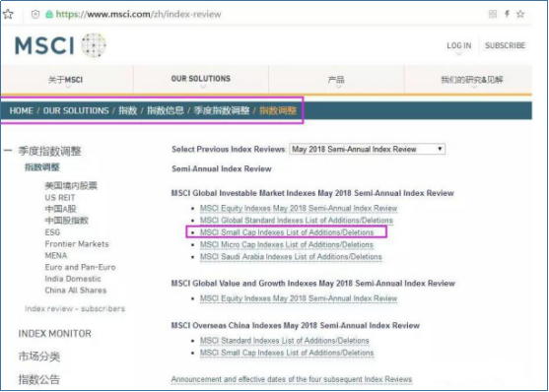The width and height of the screenshot is (549, 392).
Task: Open Announcement and effective dates link
Action: pos(292,379)
